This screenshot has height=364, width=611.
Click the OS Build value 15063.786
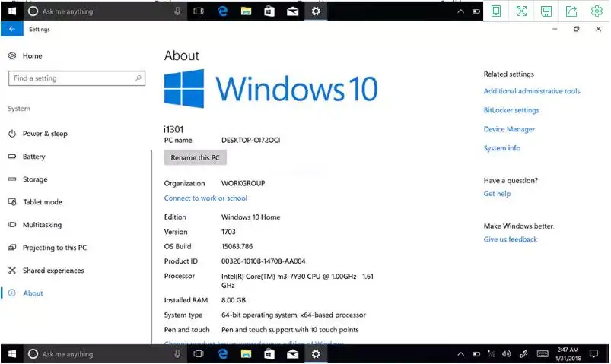pyautogui.click(x=237, y=246)
